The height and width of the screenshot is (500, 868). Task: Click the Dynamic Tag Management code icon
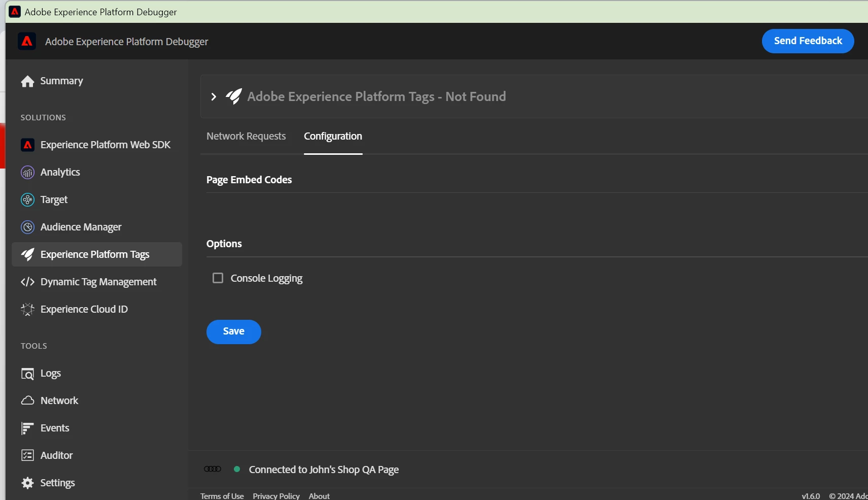28,282
